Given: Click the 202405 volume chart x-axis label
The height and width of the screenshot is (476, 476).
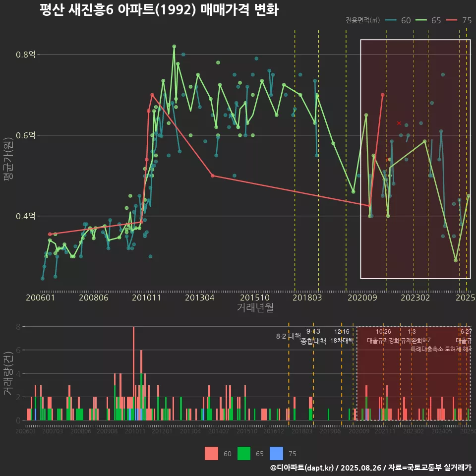Looking at the screenshot, I should 442,431.
